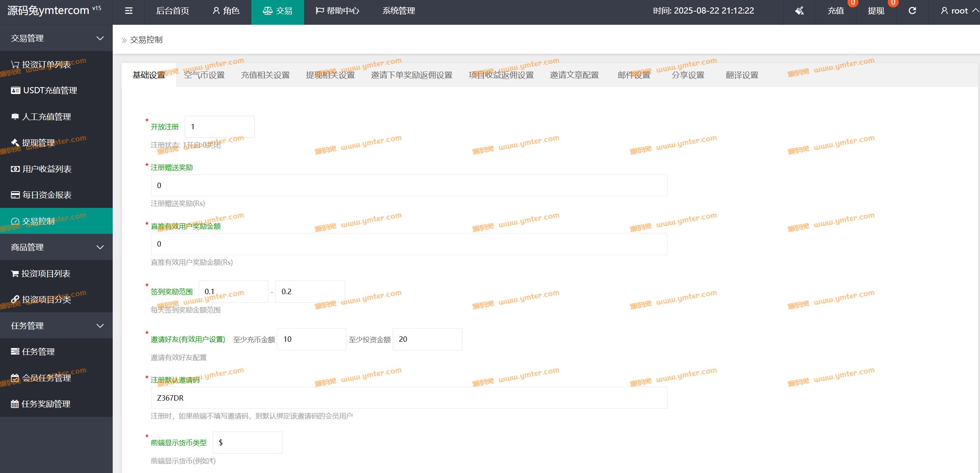Click the refresh icon in top bar

click(x=912, y=11)
